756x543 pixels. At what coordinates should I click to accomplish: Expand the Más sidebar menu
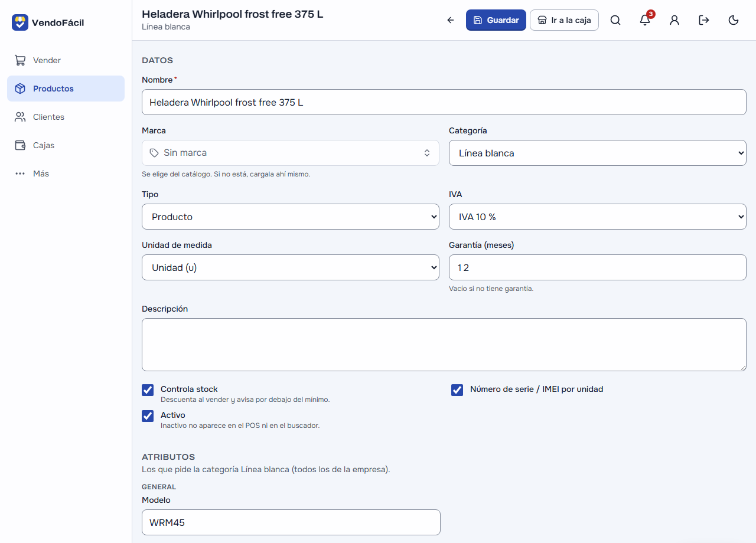(66, 174)
